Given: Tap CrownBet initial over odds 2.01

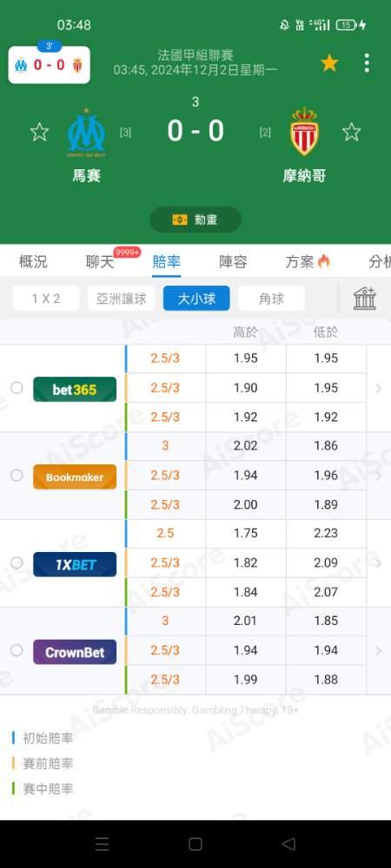Looking at the screenshot, I should point(246,621).
